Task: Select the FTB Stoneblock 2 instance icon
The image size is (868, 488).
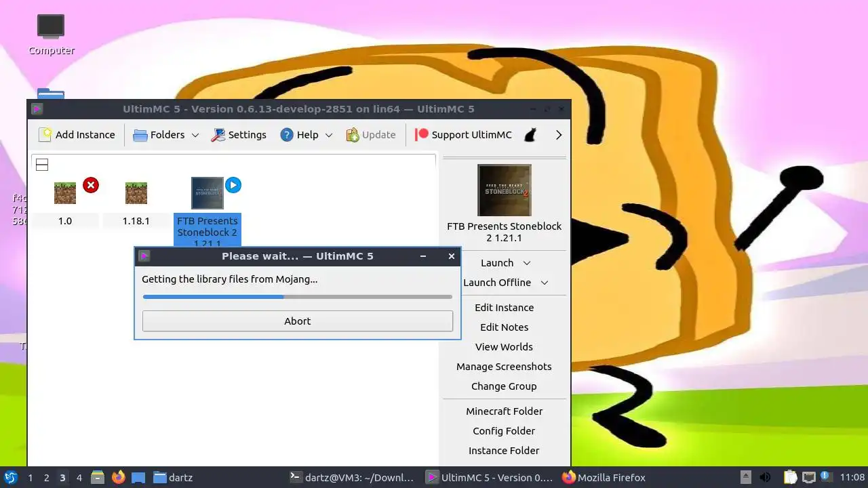Action: (208, 193)
